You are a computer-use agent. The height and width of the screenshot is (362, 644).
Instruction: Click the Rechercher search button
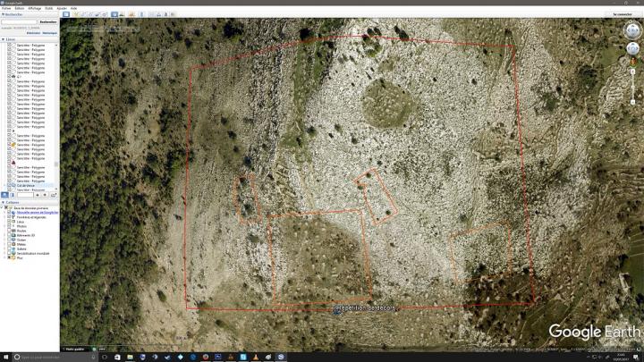(x=48, y=21)
